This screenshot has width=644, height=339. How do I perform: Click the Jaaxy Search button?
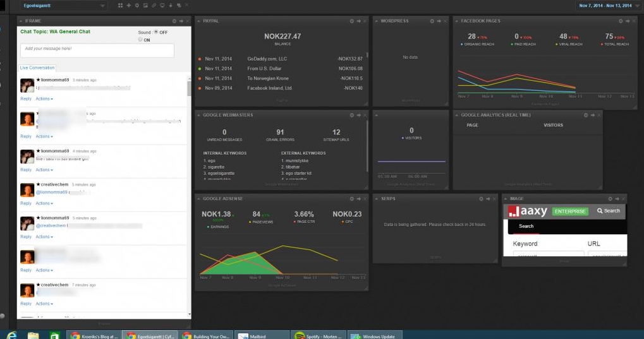(608, 211)
